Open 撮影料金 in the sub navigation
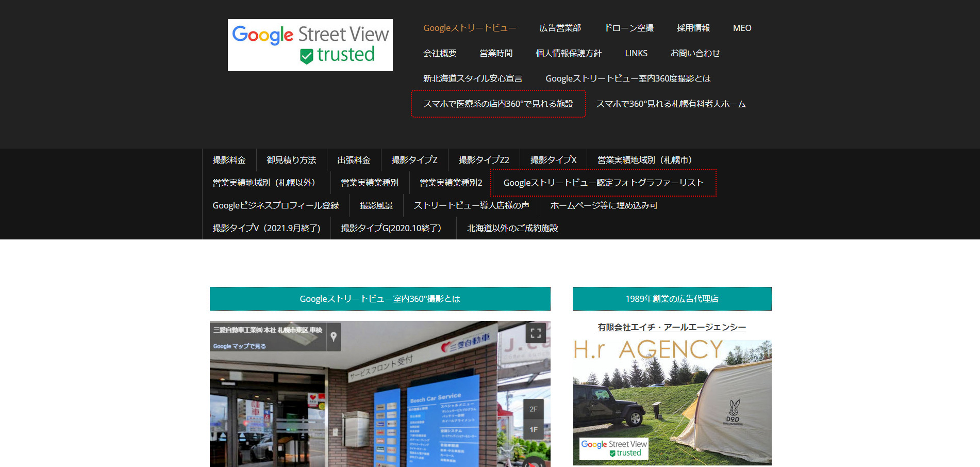Image resolution: width=980 pixels, height=467 pixels. click(x=229, y=160)
